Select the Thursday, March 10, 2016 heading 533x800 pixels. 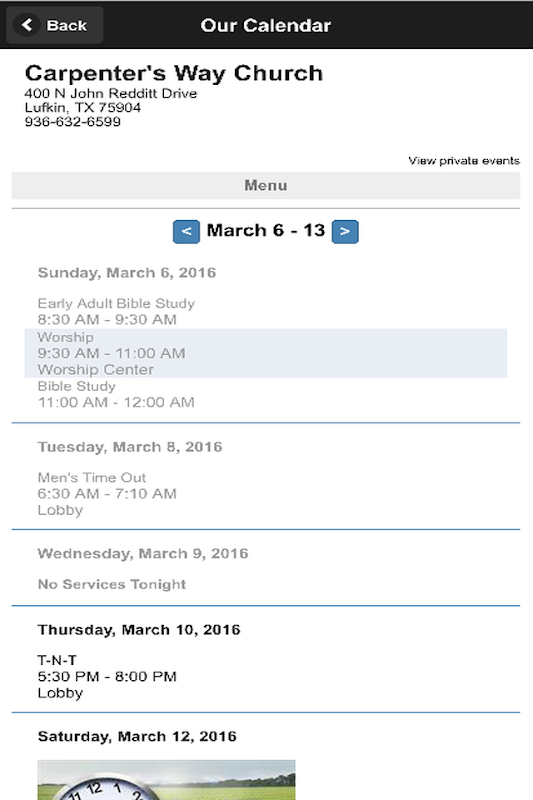tap(139, 630)
